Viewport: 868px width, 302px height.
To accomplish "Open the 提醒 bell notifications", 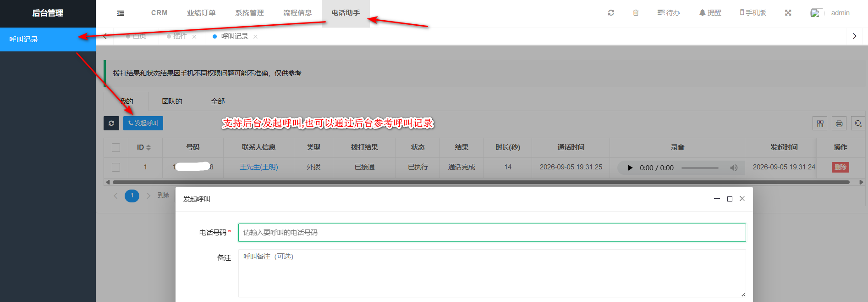I will click(x=710, y=13).
